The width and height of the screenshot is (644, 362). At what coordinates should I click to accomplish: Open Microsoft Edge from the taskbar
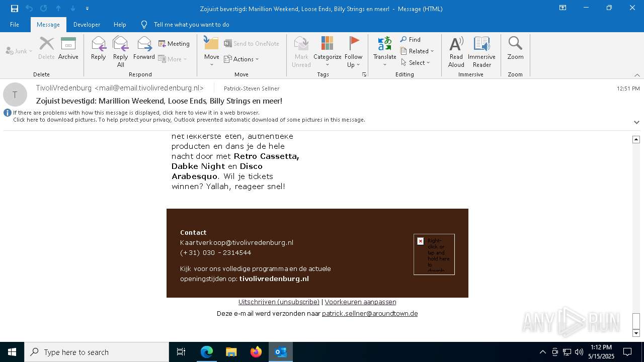coord(207,352)
